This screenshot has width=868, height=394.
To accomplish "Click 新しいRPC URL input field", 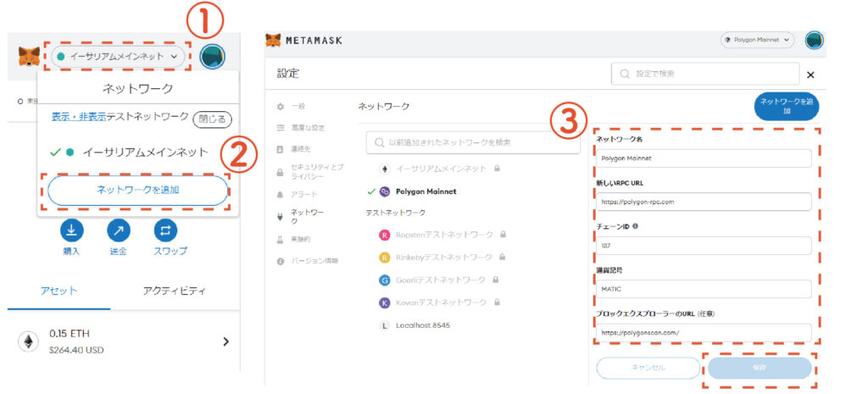I will (x=704, y=202).
